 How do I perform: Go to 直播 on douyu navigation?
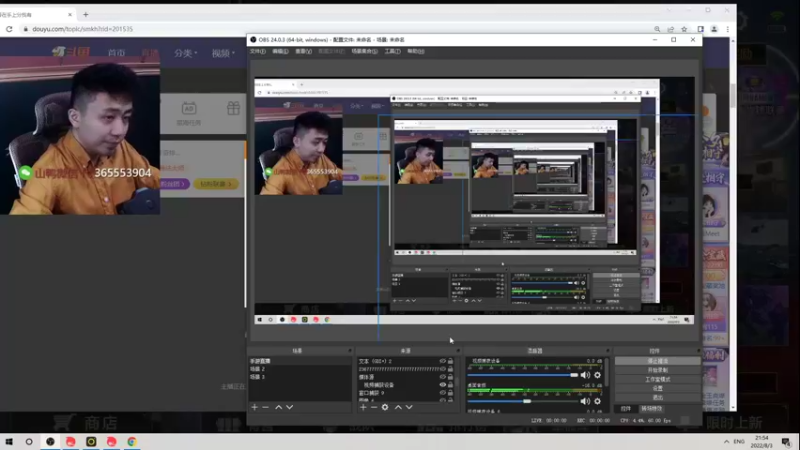[149, 53]
